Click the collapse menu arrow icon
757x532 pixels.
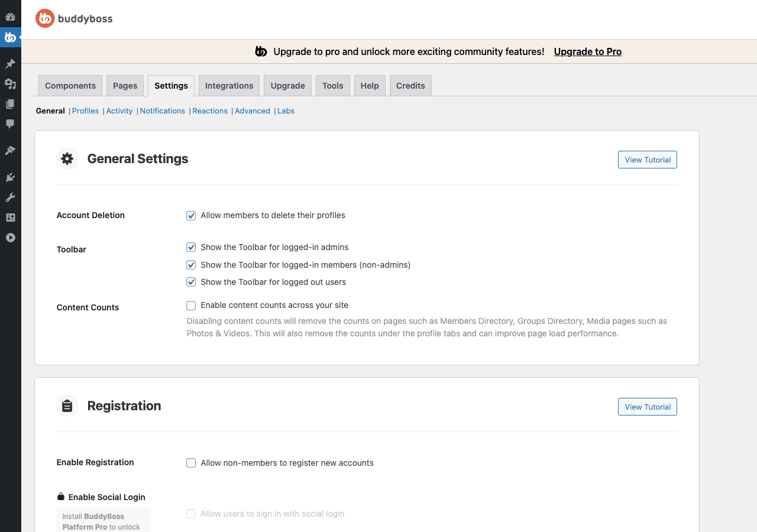[10, 238]
